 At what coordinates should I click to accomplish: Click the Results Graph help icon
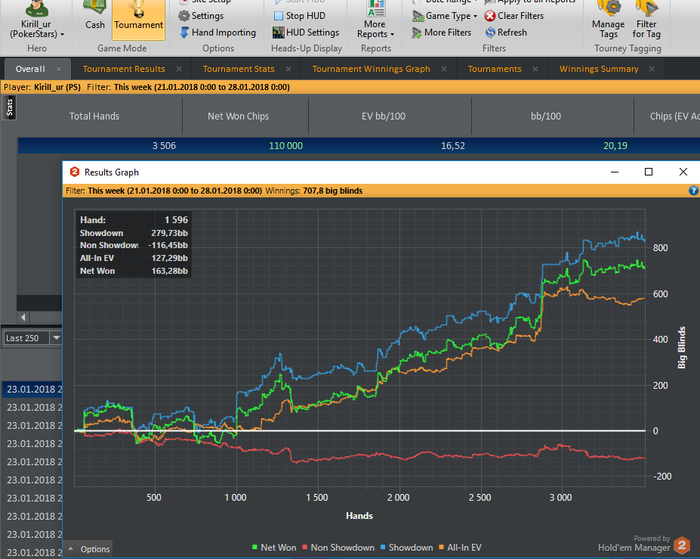coord(693,191)
